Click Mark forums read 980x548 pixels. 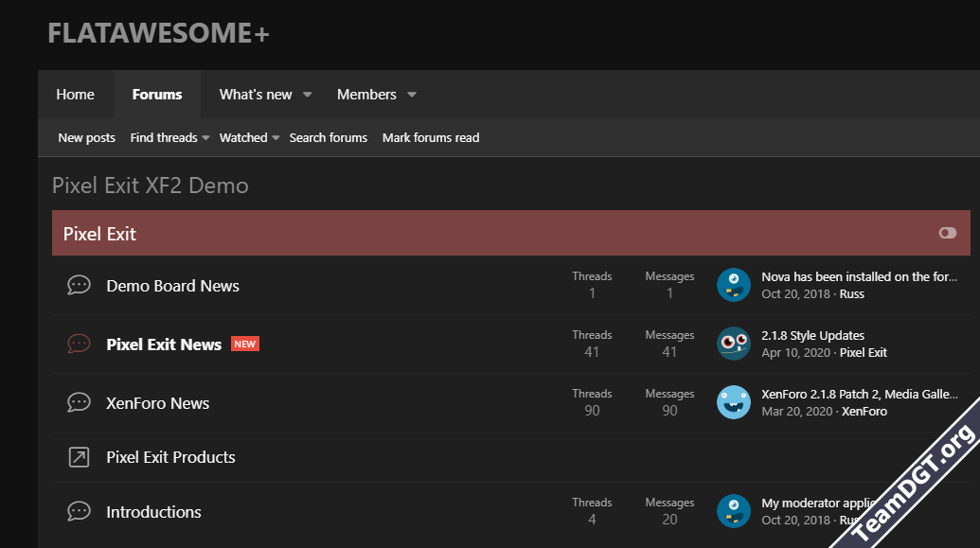(x=431, y=138)
